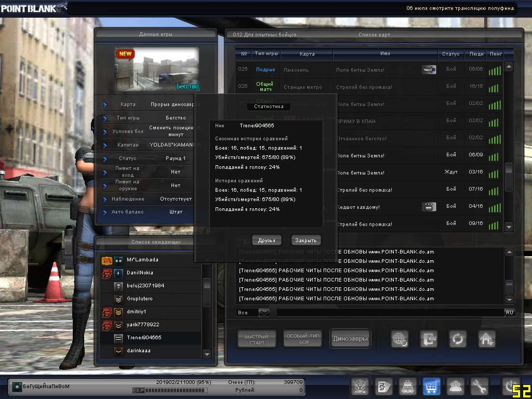Open the chat channel 'Все' dropdown
The image size is (532, 399).
pyautogui.click(x=264, y=312)
